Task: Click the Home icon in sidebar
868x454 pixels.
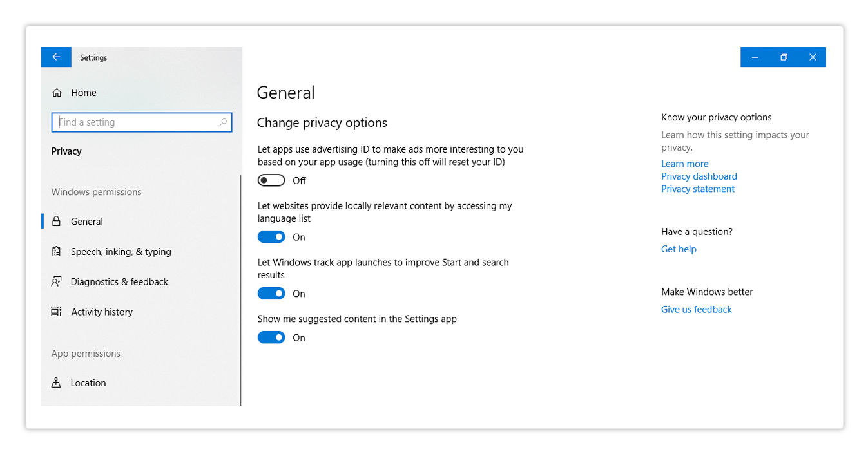Action: [x=57, y=93]
